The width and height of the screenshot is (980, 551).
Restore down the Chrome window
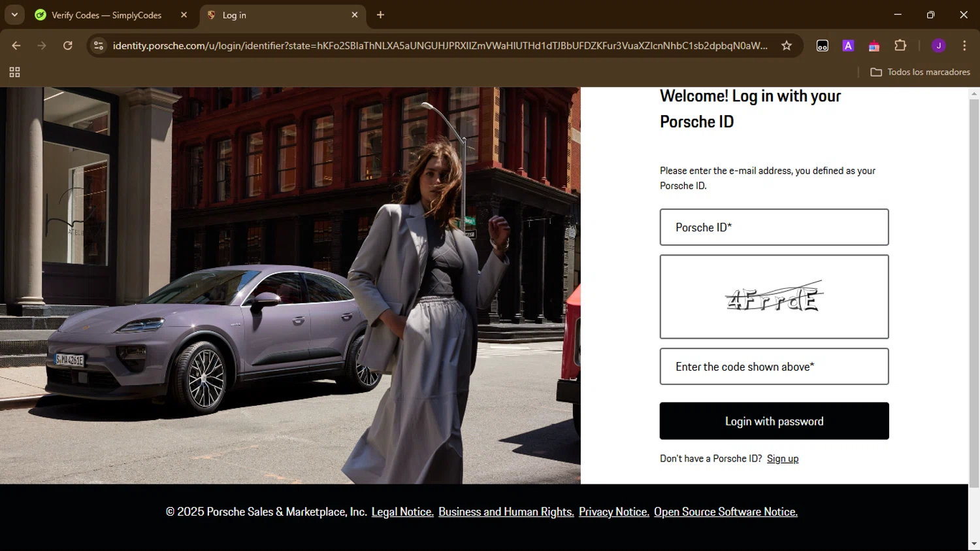[x=930, y=14]
